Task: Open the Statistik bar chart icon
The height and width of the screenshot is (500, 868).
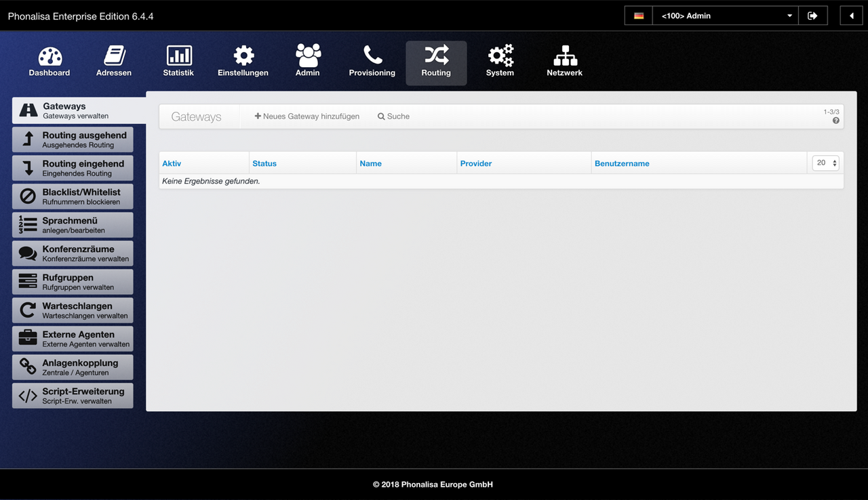Action: pyautogui.click(x=179, y=56)
